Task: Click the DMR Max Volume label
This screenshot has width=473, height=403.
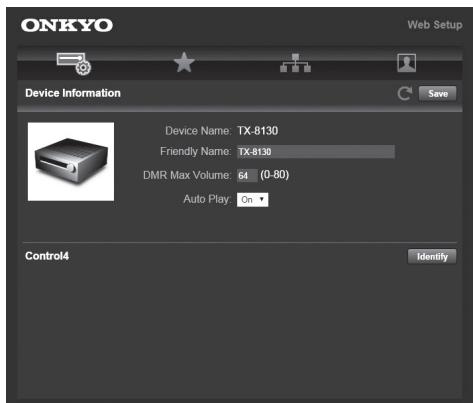Action: (x=187, y=175)
